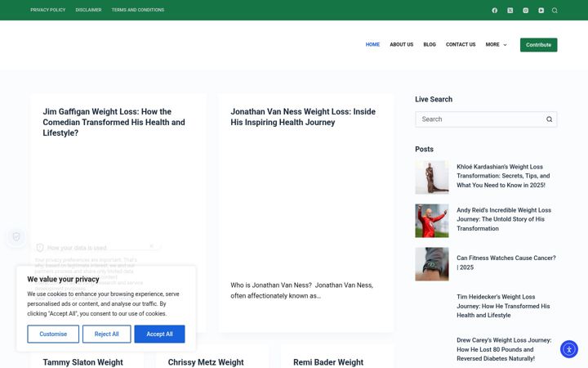Screen dimensions: 588x368
Task: Click the green Contribute button
Action: [538, 45]
